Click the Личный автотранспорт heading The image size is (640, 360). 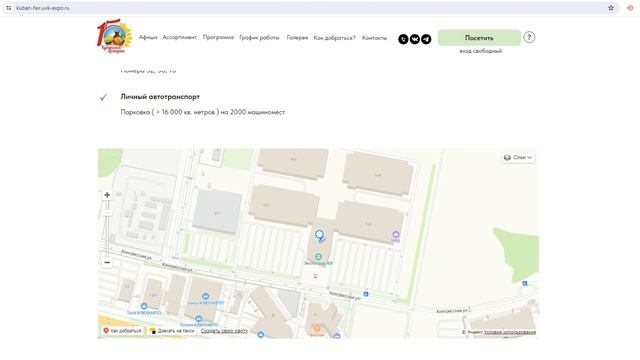pyautogui.click(x=160, y=97)
